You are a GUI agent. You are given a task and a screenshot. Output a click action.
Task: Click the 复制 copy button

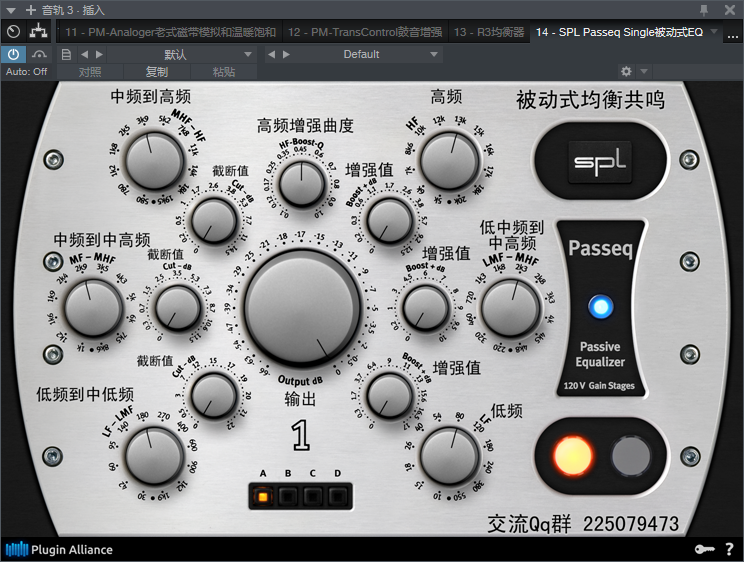coord(157,72)
